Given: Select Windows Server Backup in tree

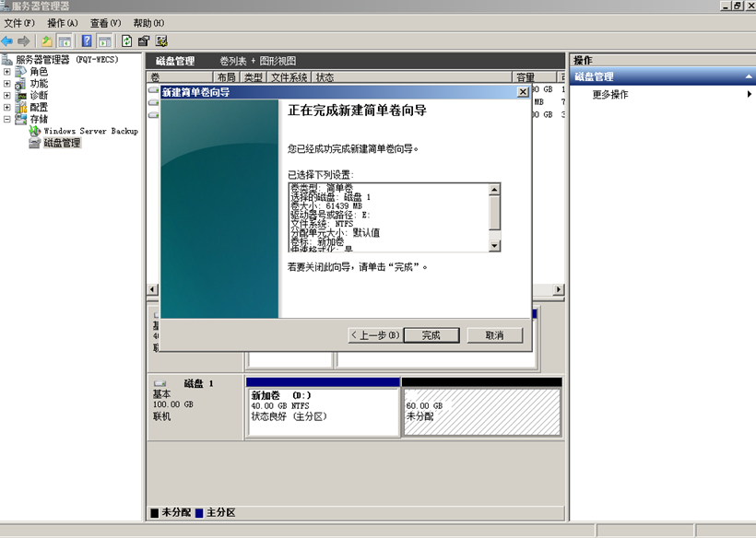Looking at the screenshot, I should tap(89, 131).
